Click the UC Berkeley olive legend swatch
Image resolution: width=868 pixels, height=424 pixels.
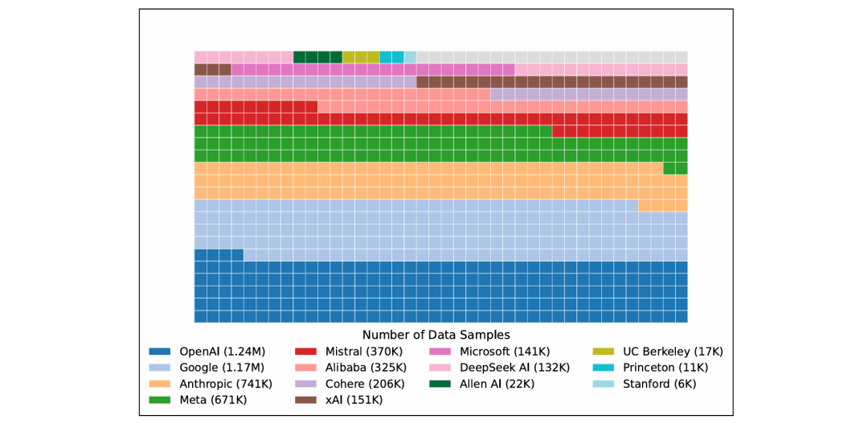point(604,352)
